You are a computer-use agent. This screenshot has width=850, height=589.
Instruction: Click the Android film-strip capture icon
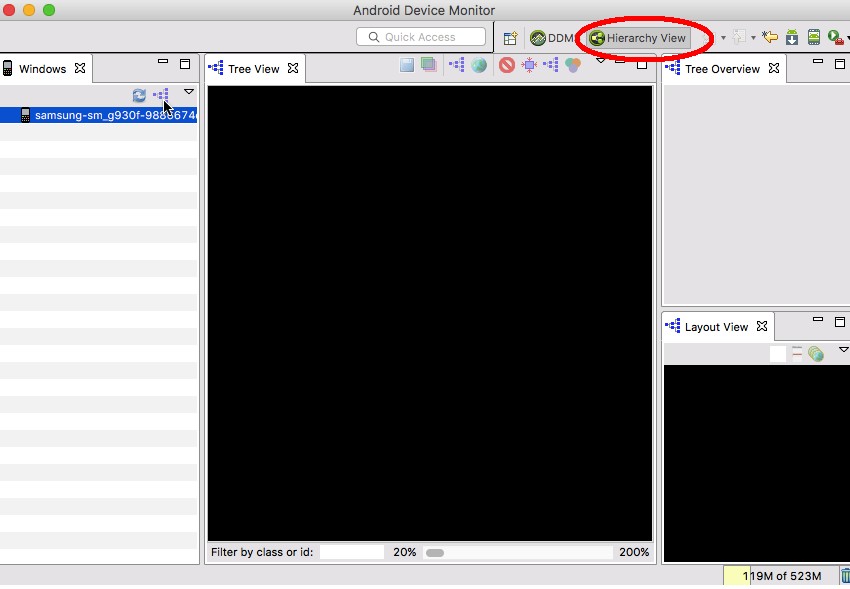pyautogui.click(x=814, y=37)
